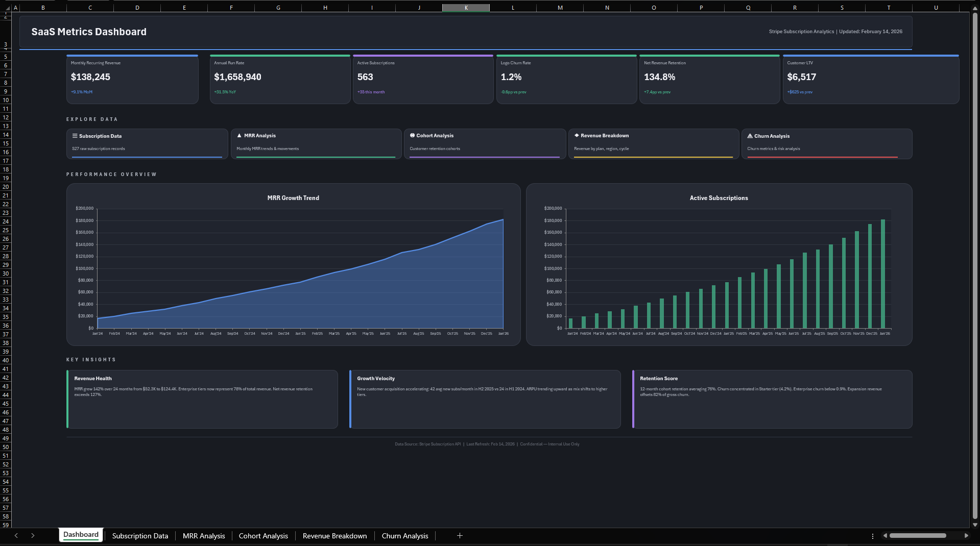Viewport: 980px width, 546px height.
Task: Click the diamond icon beside Revenue Breakdown card title
Action: [577, 136]
